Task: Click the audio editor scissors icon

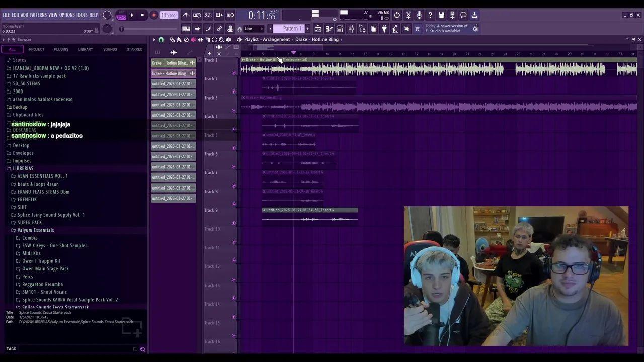Action: click(408, 15)
